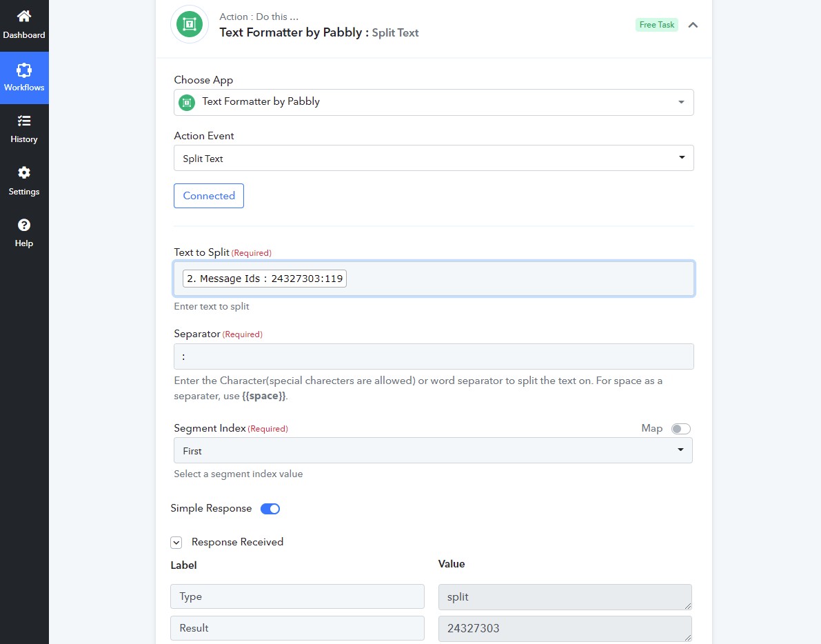Collapse the action step with chevron up

(x=693, y=25)
